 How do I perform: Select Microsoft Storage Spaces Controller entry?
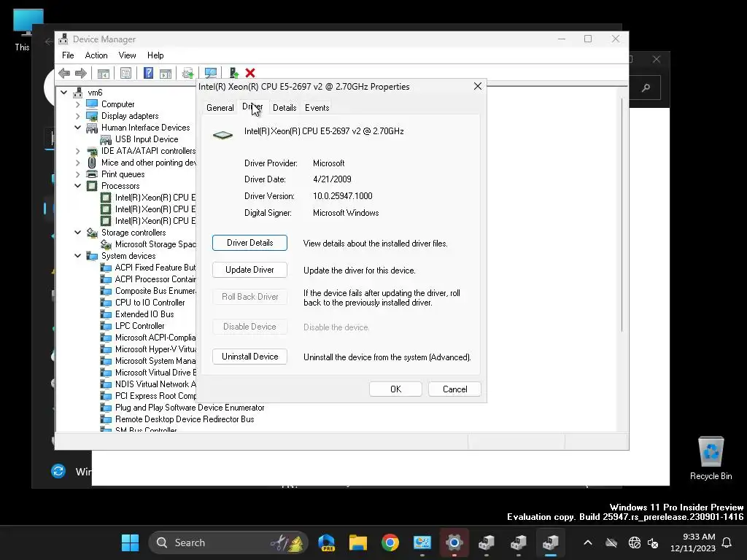(155, 244)
